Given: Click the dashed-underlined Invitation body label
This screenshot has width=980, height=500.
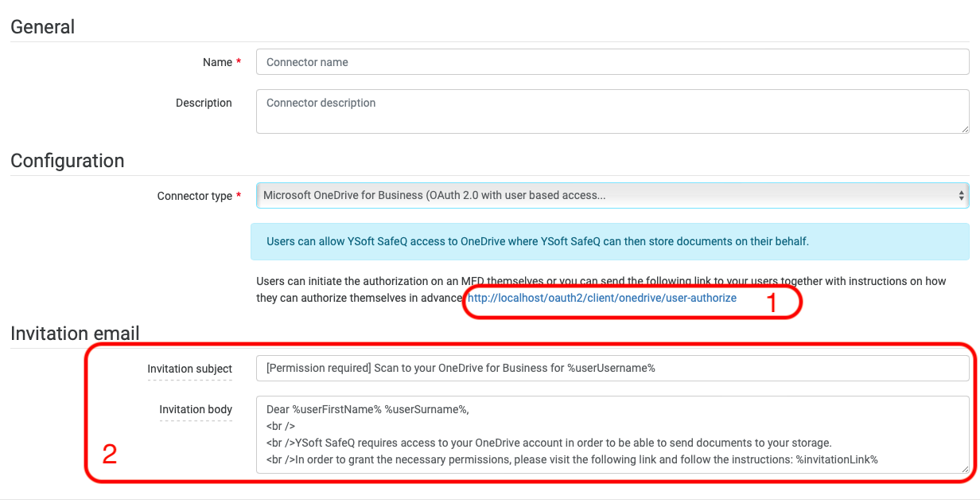Looking at the screenshot, I should [x=196, y=409].
